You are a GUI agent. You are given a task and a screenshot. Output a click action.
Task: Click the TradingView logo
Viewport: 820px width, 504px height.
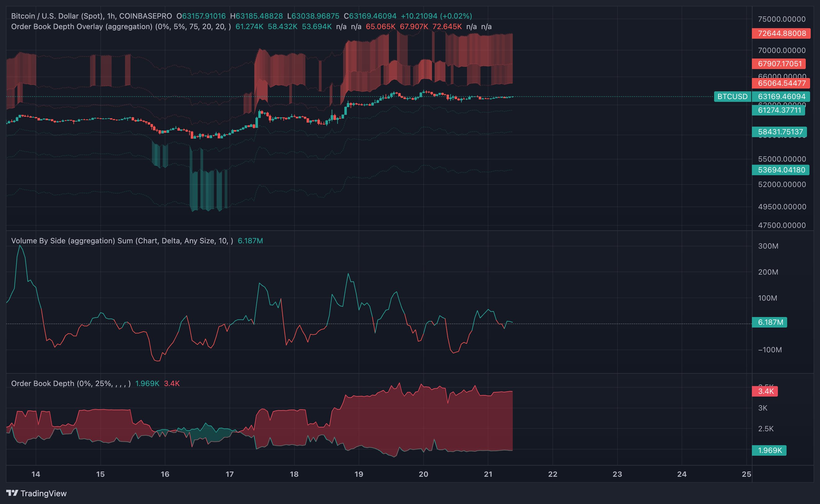point(36,493)
